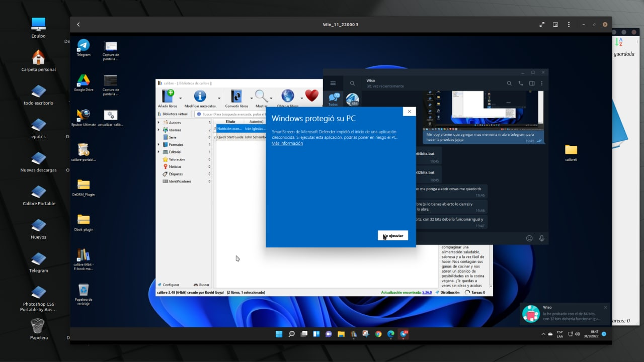The image size is (644, 362).
Task: Click the Obtener libros globe icon
Action: [x=287, y=96]
